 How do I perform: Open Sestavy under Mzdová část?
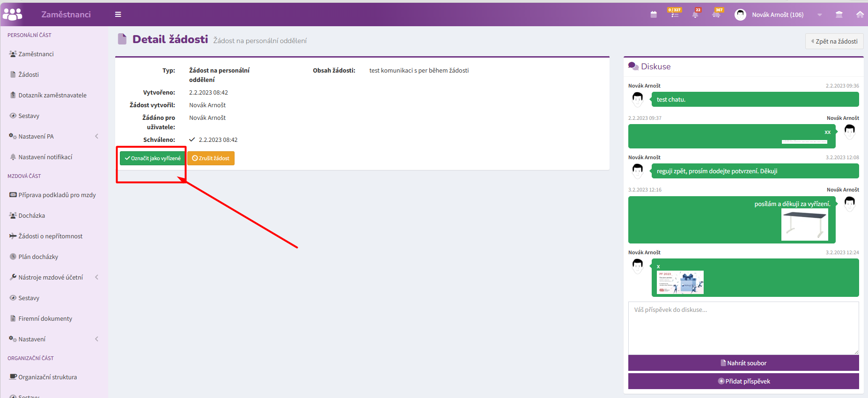(29, 298)
